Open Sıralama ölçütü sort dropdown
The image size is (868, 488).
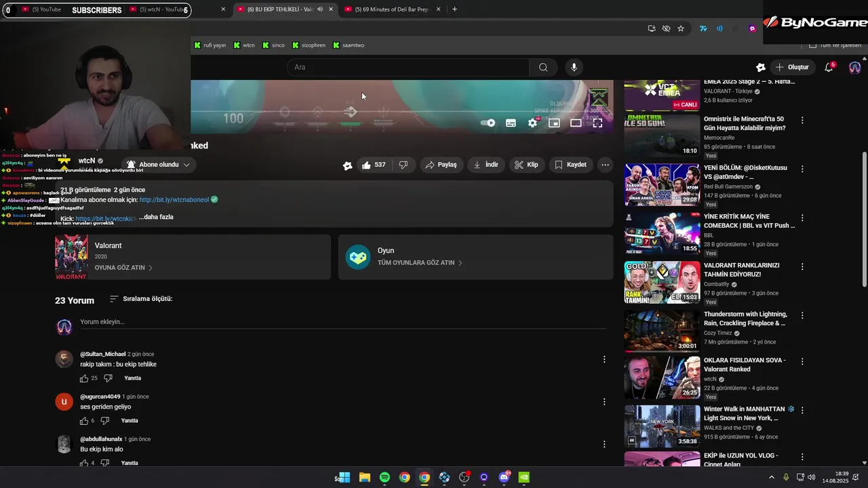141,299
